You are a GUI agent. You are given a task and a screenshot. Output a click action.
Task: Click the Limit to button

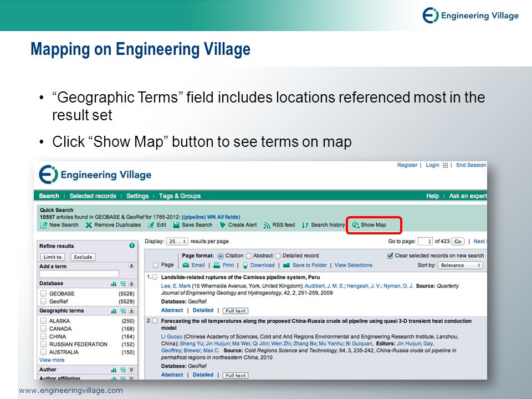coord(53,257)
